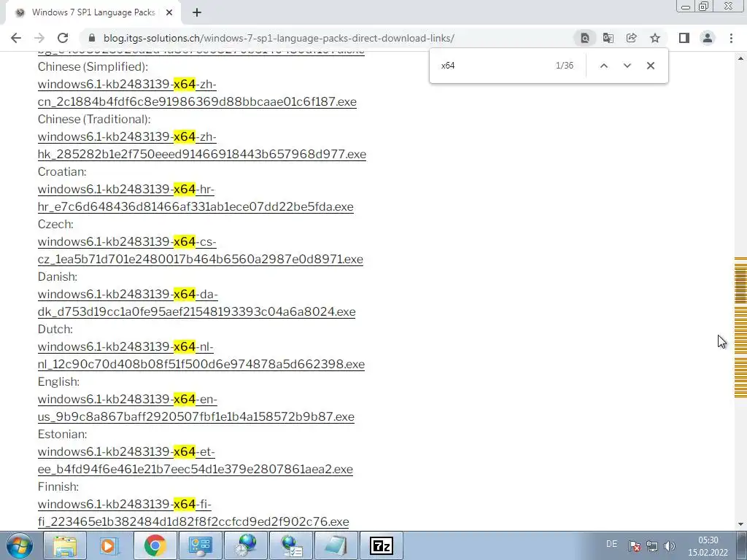Image resolution: width=747 pixels, height=560 pixels.
Task: Download the Danish da-dk language pack
Action: pyautogui.click(x=197, y=303)
